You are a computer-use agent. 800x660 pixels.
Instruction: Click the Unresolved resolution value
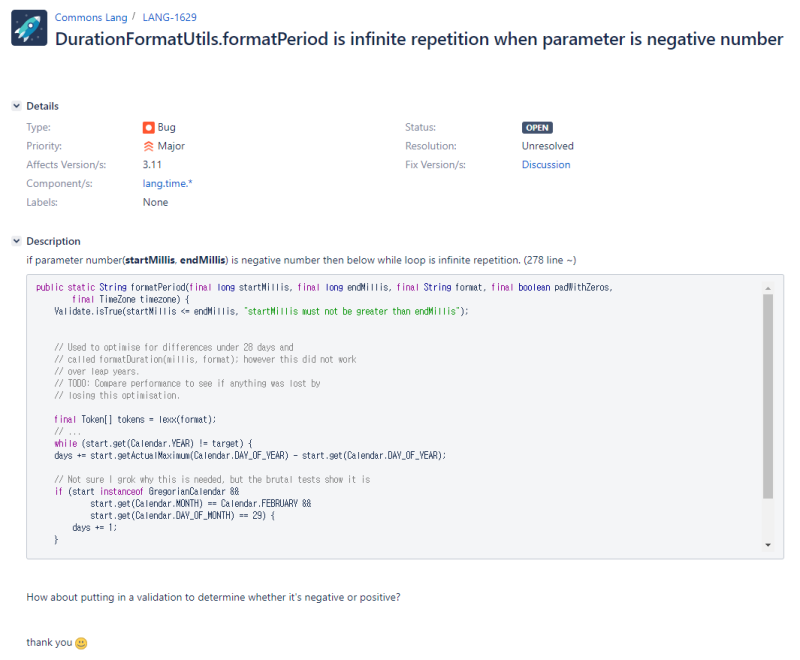(x=547, y=146)
